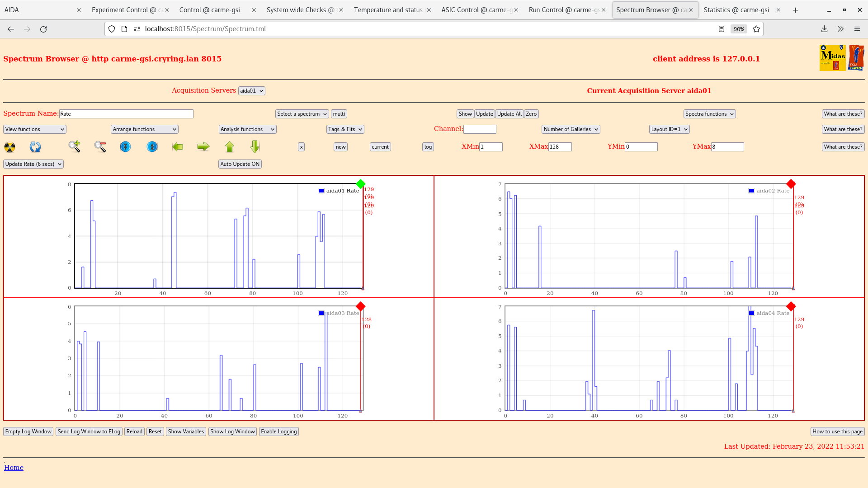Toggle the Auto Update ON button
This screenshot has width=868, height=488.
(240, 164)
